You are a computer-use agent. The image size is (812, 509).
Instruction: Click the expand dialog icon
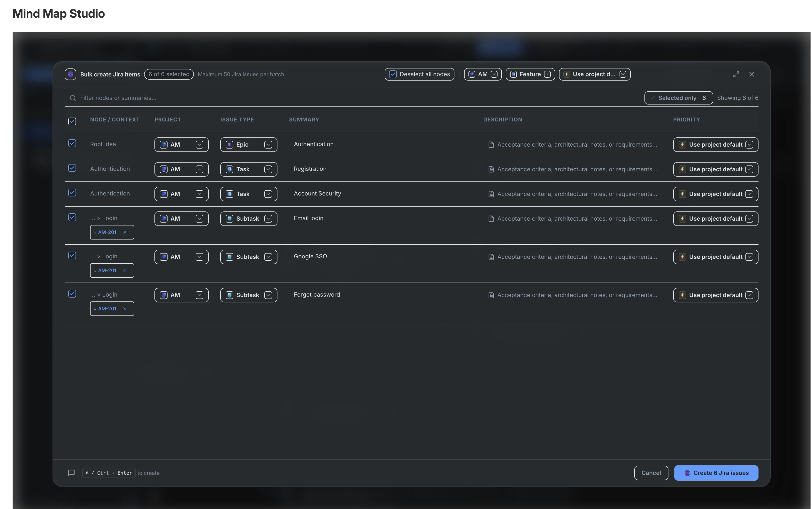[x=736, y=75]
